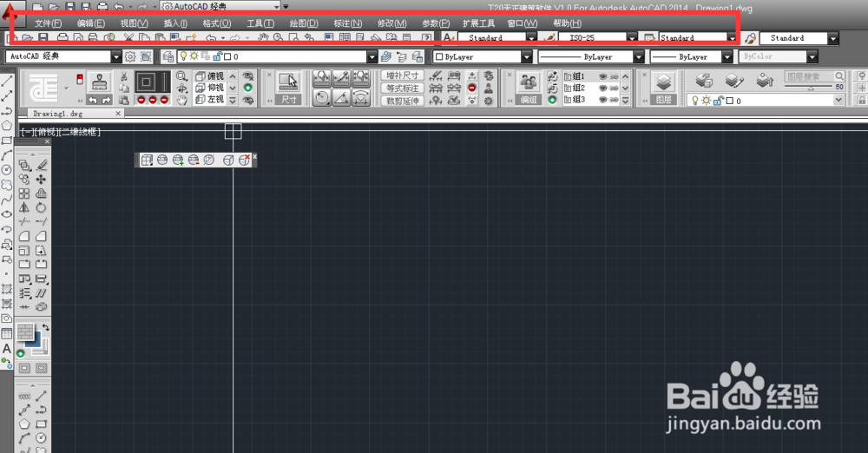Click the blue hatch color swatch

pos(33,340)
